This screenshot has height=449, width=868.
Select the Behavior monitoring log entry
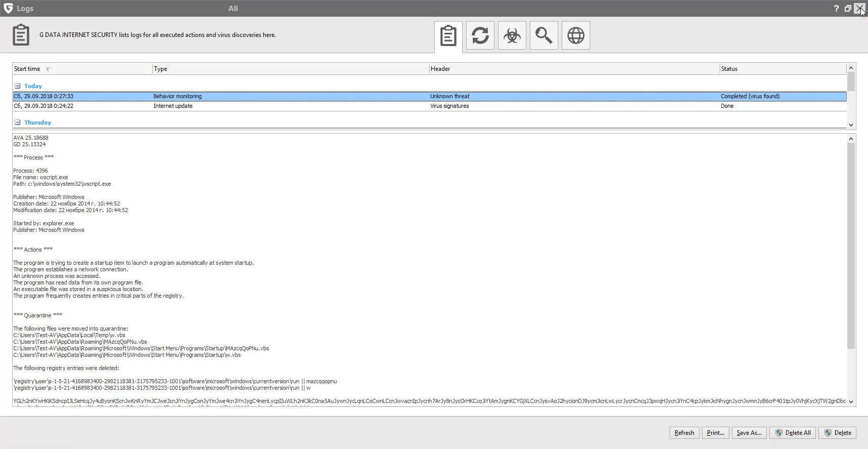(430, 96)
